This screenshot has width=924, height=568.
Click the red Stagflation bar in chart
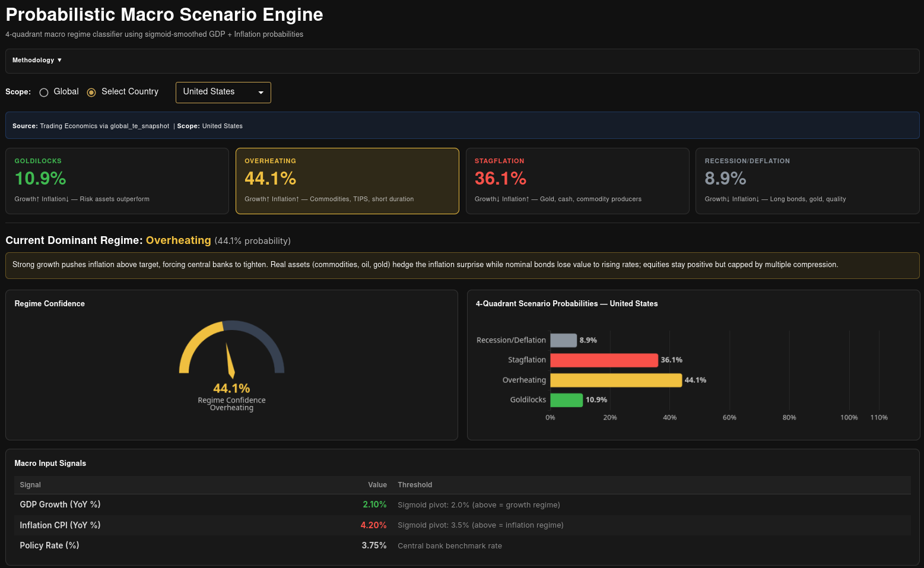coord(604,360)
